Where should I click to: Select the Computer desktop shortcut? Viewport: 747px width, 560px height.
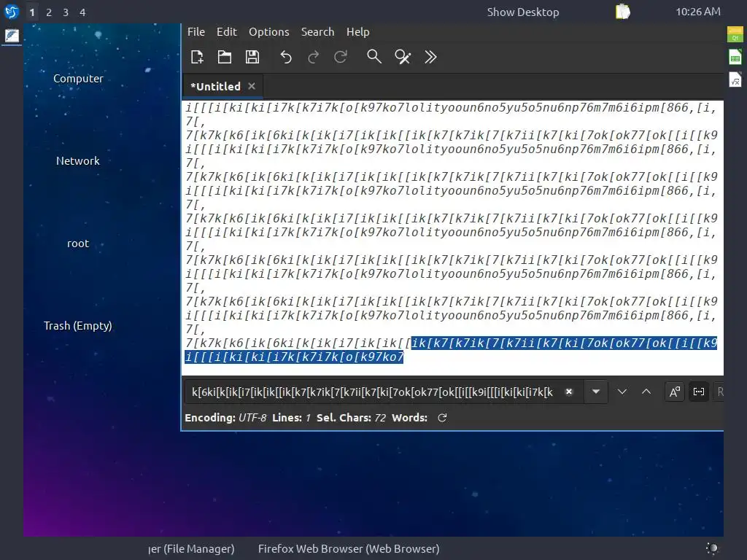[x=78, y=79]
